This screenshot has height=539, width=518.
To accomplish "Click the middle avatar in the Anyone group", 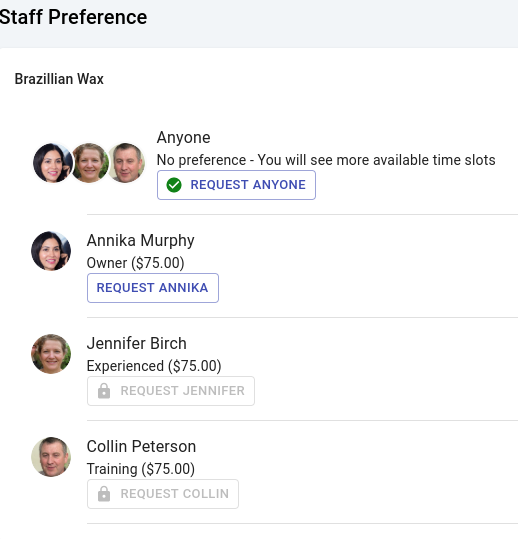I will pyautogui.click(x=89, y=163).
